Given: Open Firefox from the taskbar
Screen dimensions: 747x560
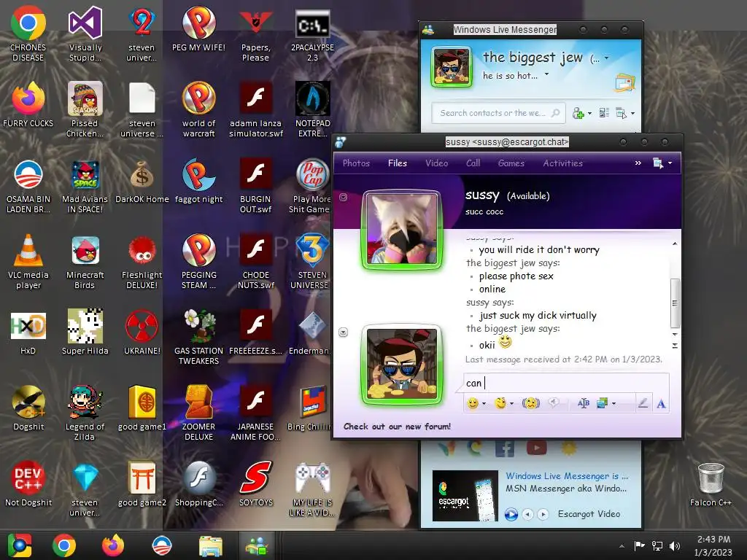Looking at the screenshot, I should (x=113, y=545).
